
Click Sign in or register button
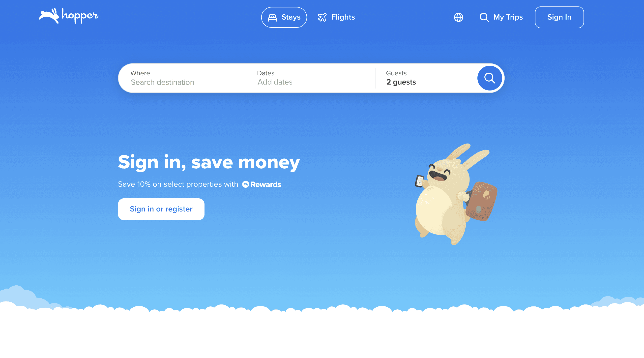coord(161,209)
